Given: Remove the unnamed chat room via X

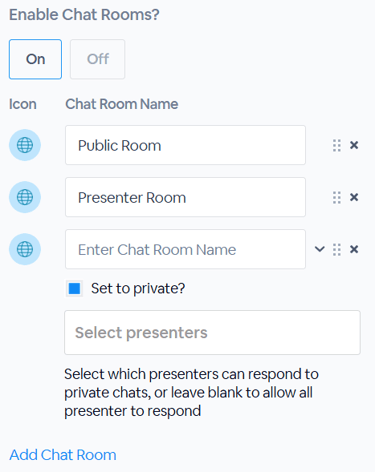Looking at the screenshot, I should coord(354,249).
